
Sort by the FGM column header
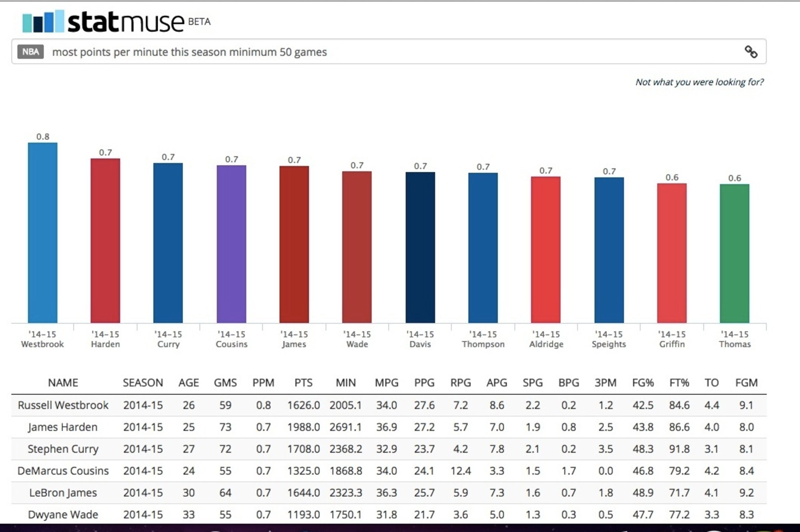click(x=747, y=383)
